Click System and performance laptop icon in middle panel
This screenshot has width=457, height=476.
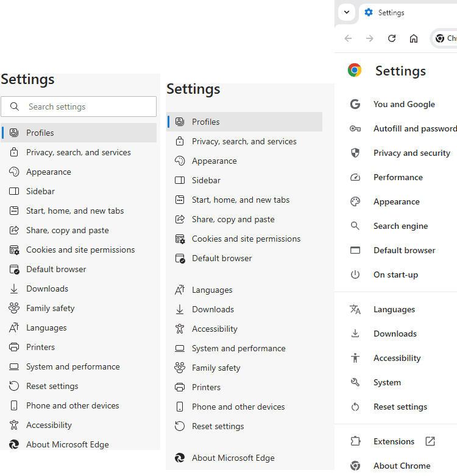point(180,348)
